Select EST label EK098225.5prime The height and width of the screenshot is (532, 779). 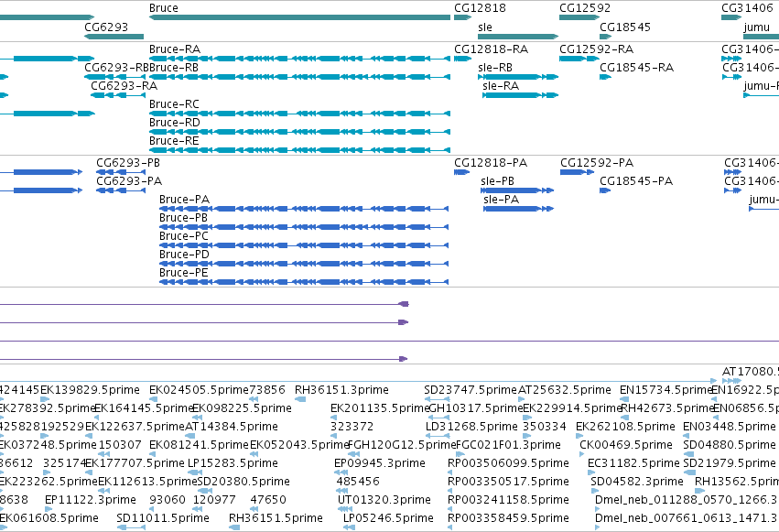pos(242,408)
